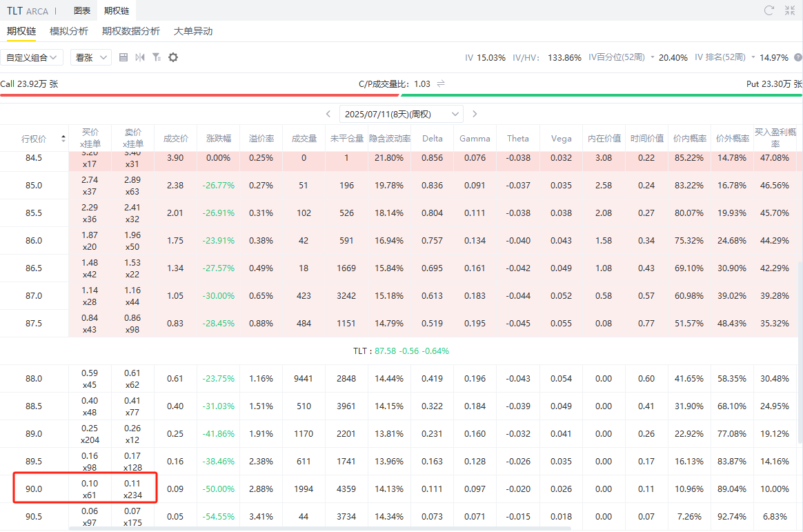Image resolution: width=803 pixels, height=532 pixels.
Task: Click the IV/HV: 133.86% value
Action: click(547, 57)
